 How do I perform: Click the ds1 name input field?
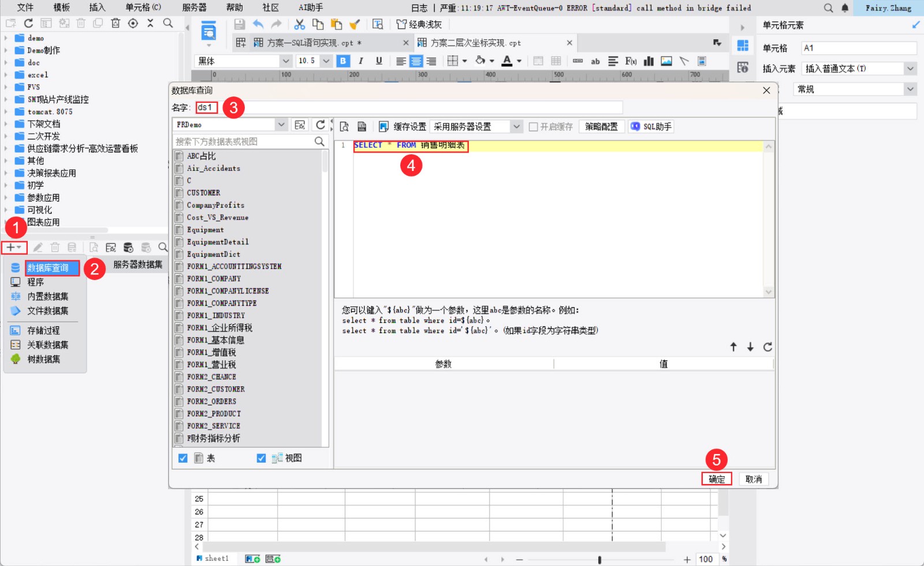click(408, 107)
